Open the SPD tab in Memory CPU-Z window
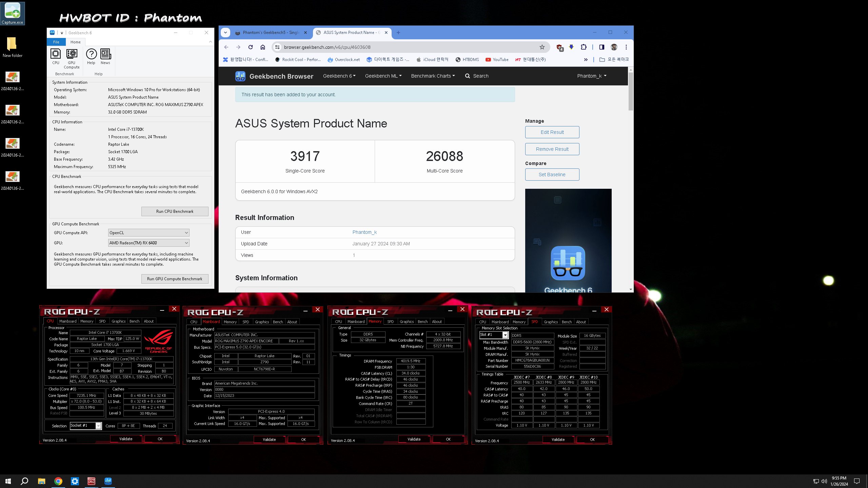 tap(390, 322)
